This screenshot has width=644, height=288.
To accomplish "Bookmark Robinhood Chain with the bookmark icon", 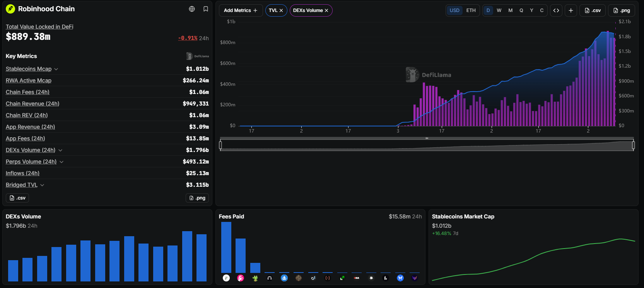I will 206,9.
